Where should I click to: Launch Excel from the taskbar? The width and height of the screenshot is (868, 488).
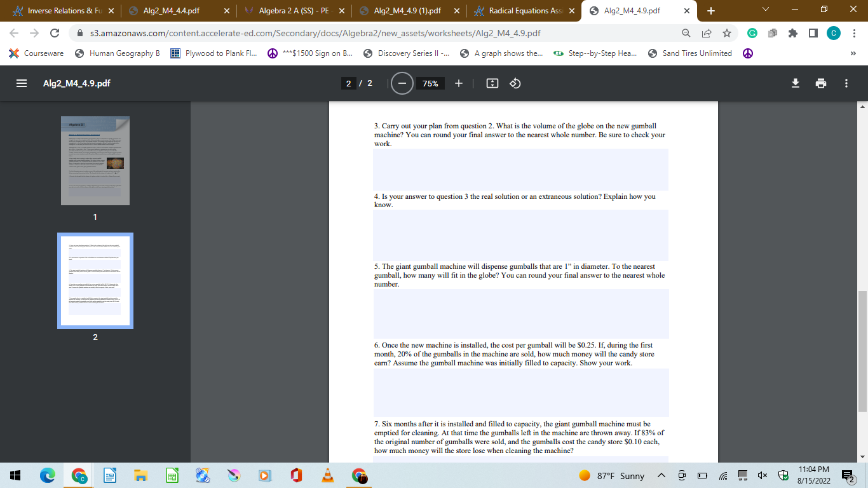click(171, 475)
